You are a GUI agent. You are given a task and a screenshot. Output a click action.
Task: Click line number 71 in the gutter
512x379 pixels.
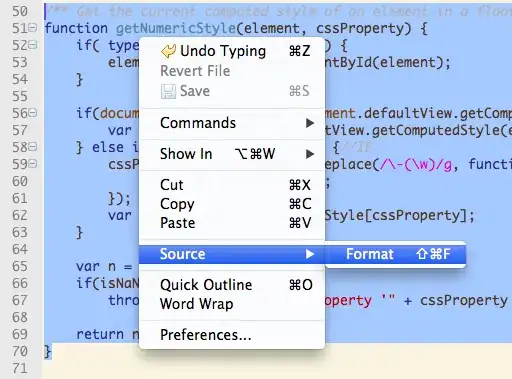(x=20, y=368)
